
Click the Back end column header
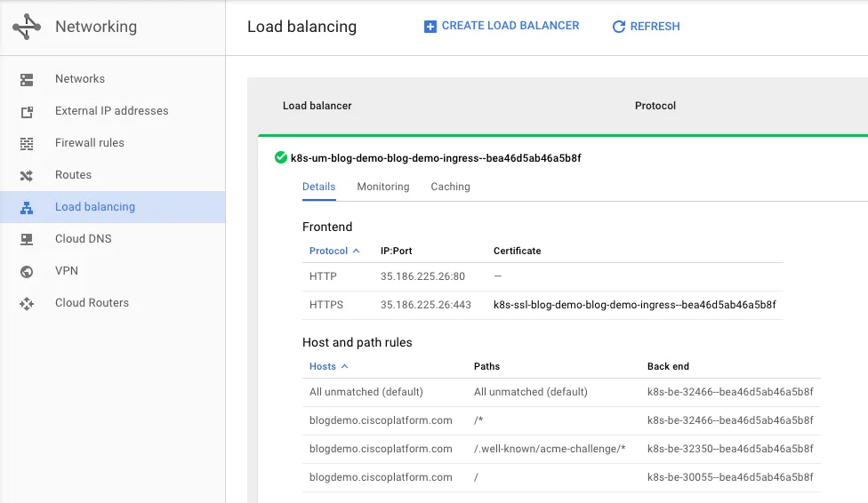point(668,366)
